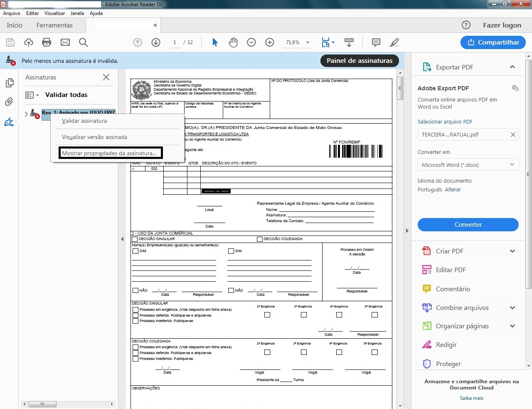Open the Arquivo menu
This screenshot has height=409, width=532.
[x=12, y=13]
